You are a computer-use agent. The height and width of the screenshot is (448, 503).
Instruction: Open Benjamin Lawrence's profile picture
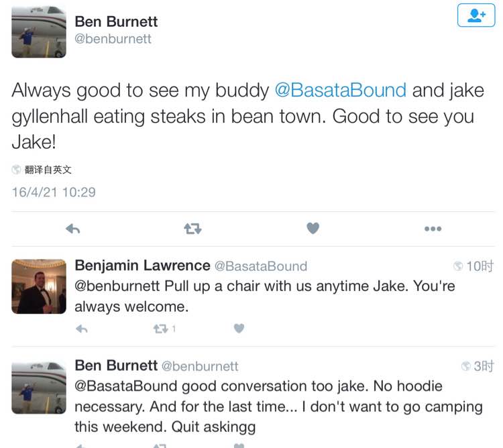click(x=39, y=286)
